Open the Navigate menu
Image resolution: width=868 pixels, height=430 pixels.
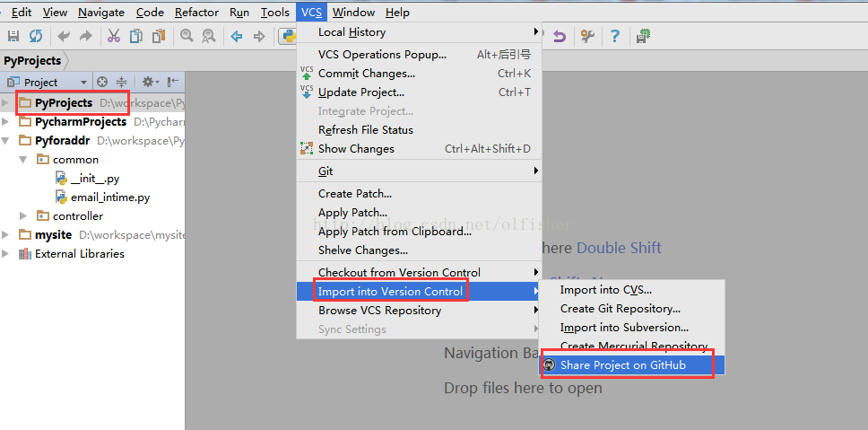click(x=101, y=13)
